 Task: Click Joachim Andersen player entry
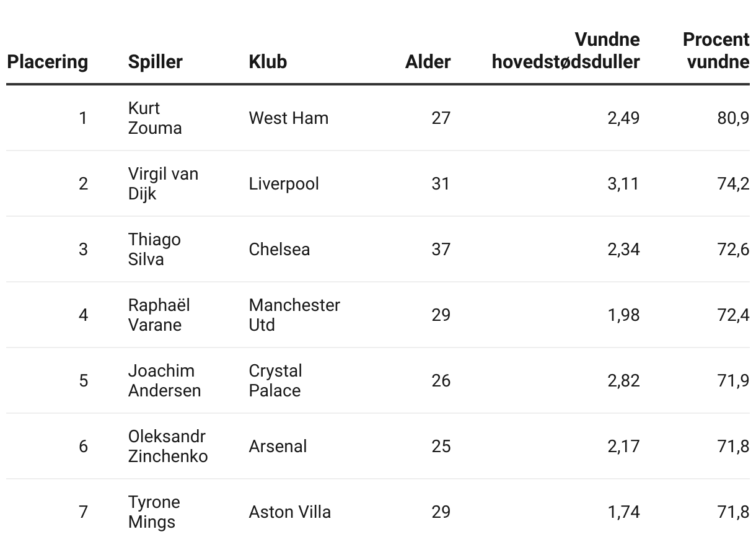coord(164,380)
